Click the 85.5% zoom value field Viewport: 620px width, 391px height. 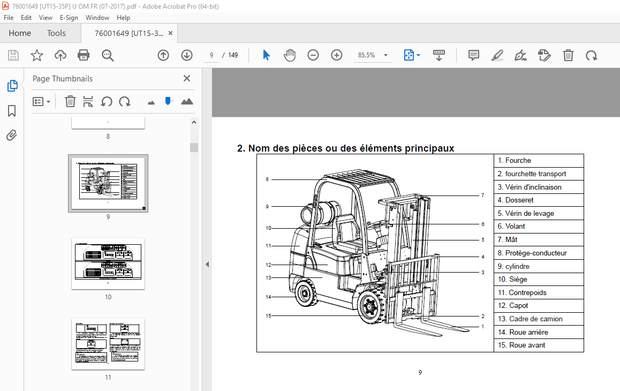coord(367,55)
